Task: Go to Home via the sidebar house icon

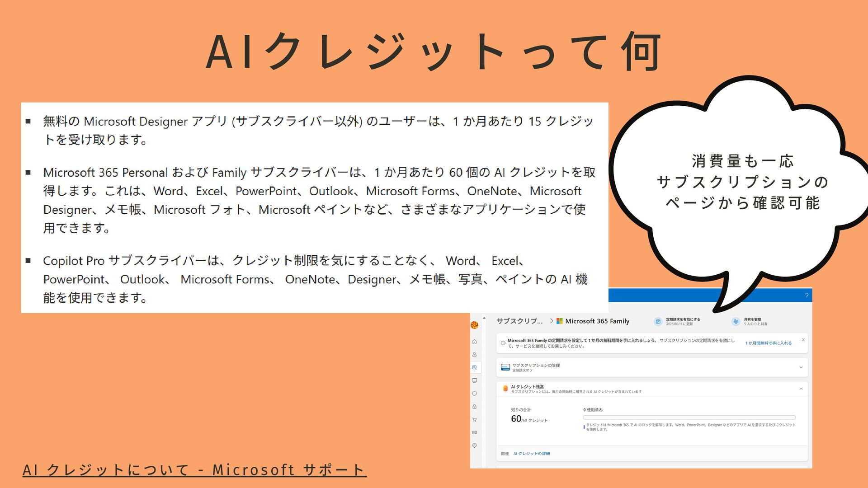Action: [474, 342]
